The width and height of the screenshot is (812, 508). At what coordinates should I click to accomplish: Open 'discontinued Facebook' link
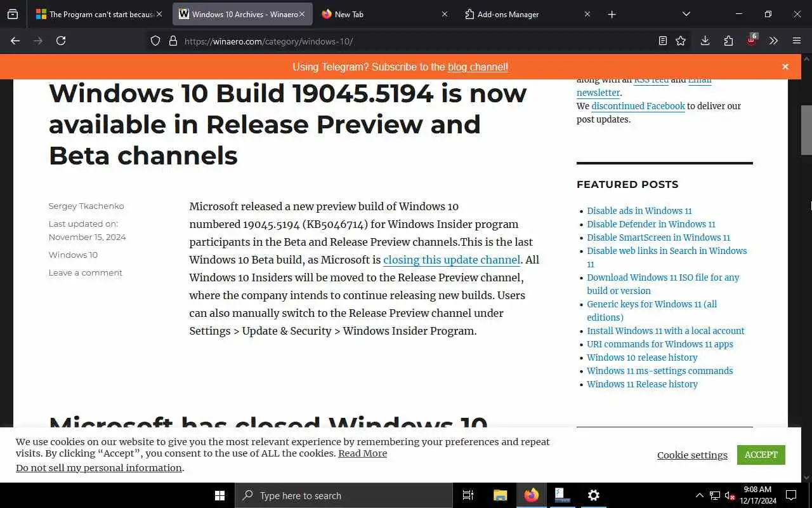[638, 106]
